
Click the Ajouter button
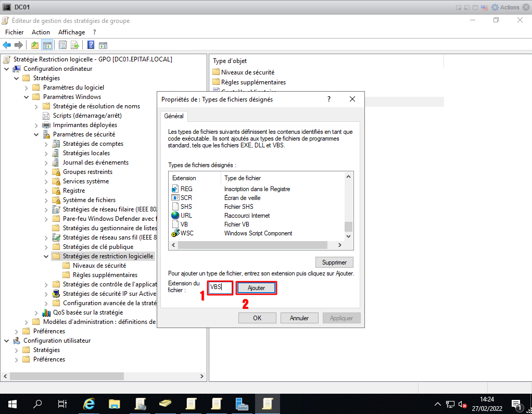tap(256, 288)
